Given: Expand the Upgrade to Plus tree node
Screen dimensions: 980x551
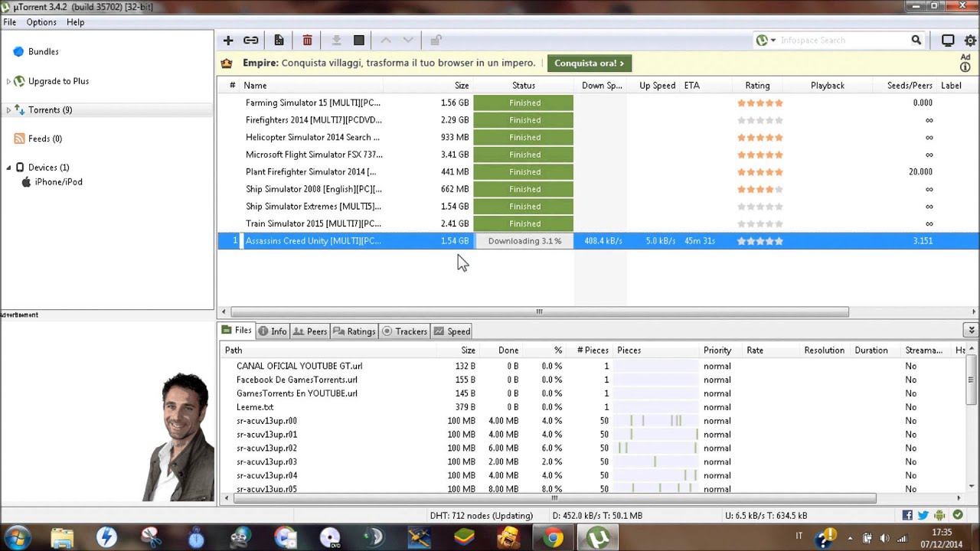Looking at the screenshot, I should coord(8,81).
